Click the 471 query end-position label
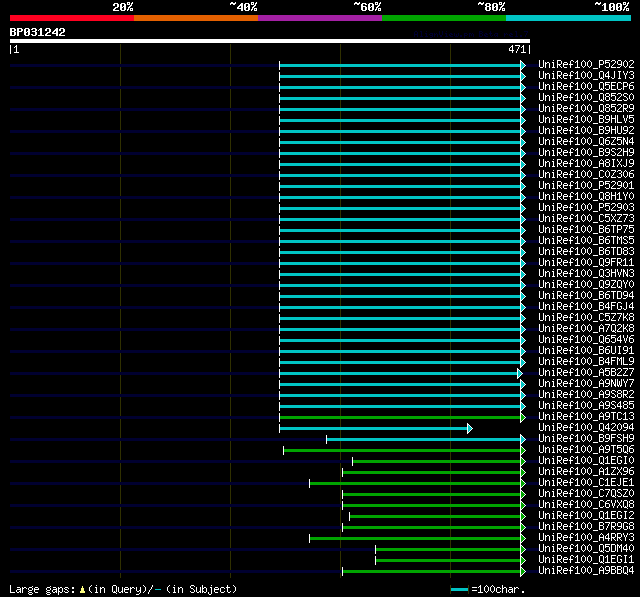Image resolution: width=640 pixels, height=597 pixels. click(517, 49)
